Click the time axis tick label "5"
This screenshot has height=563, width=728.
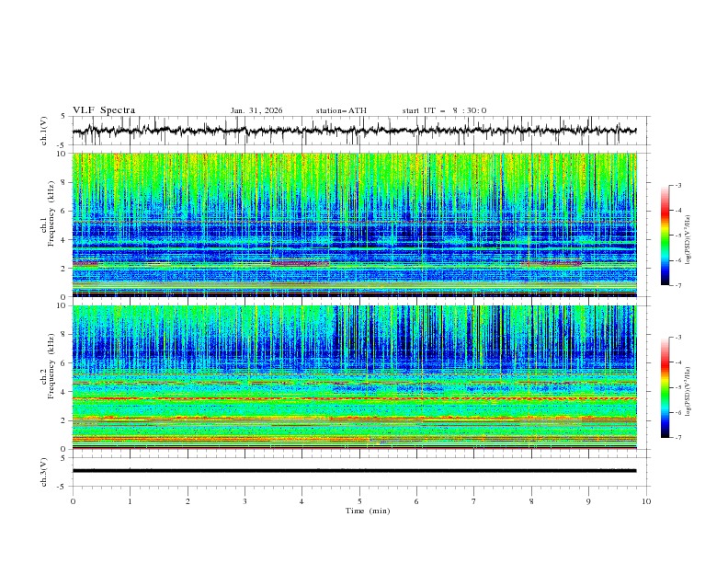(359, 501)
